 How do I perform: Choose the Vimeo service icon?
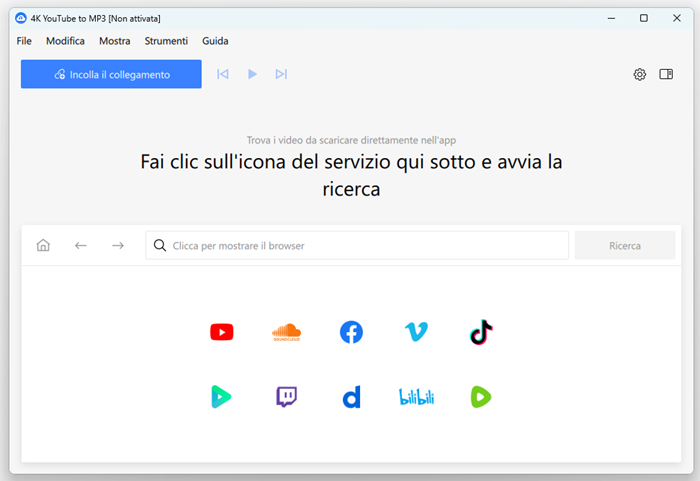(x=416, y=332)
